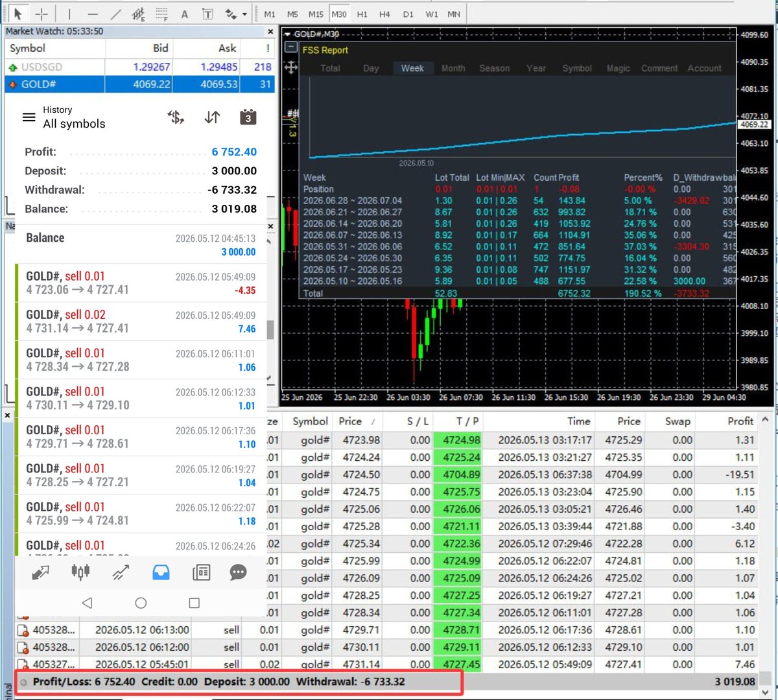
Task: Switch chart to H1 timeframe
Action: [362, 14]
